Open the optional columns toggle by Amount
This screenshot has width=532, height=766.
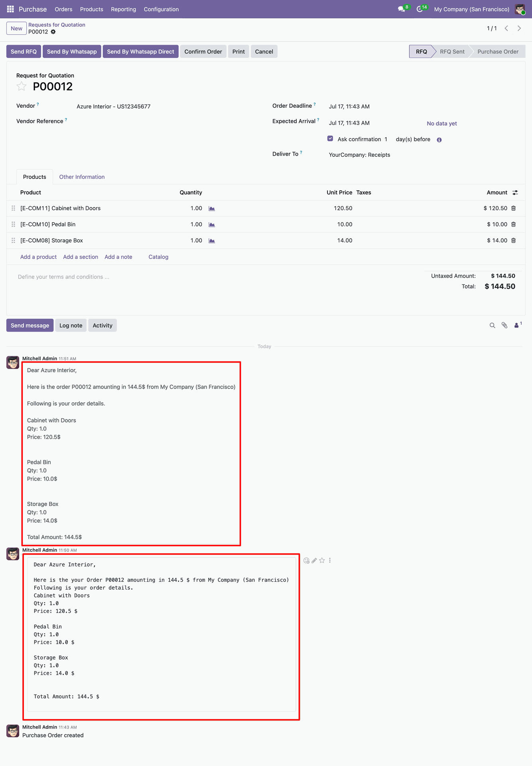(515, 192)
